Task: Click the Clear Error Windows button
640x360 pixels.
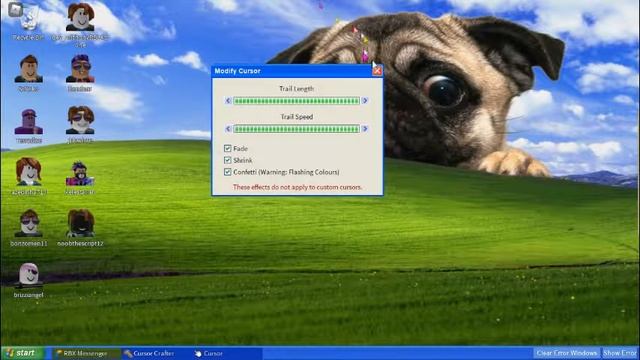Action: (x=567, y=353)
